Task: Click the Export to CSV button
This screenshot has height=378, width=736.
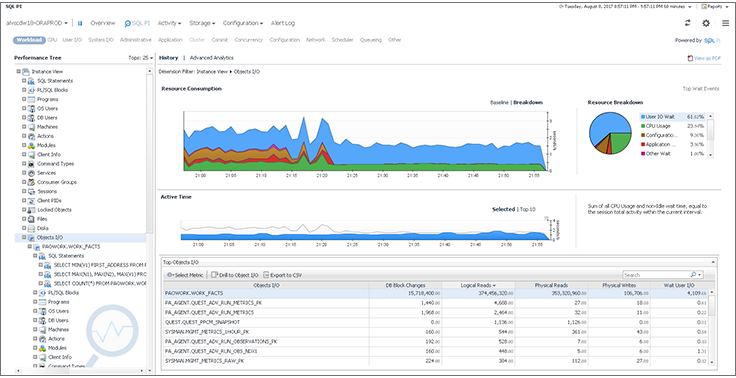Action: tap(282, 275)
